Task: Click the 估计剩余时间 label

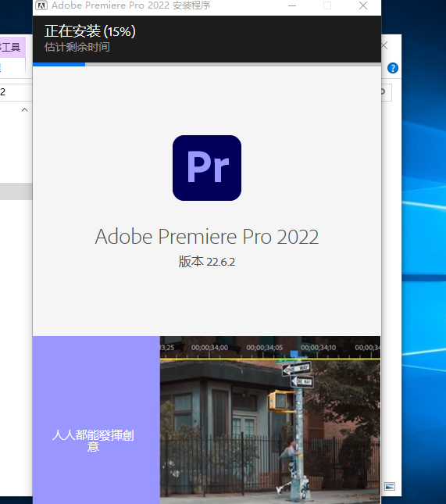Action: point(77,47)
